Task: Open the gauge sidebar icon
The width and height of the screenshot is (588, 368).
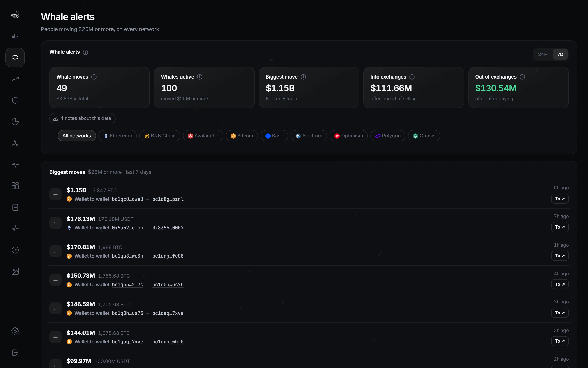Action: pyautogui.click(x=15, y=250)
